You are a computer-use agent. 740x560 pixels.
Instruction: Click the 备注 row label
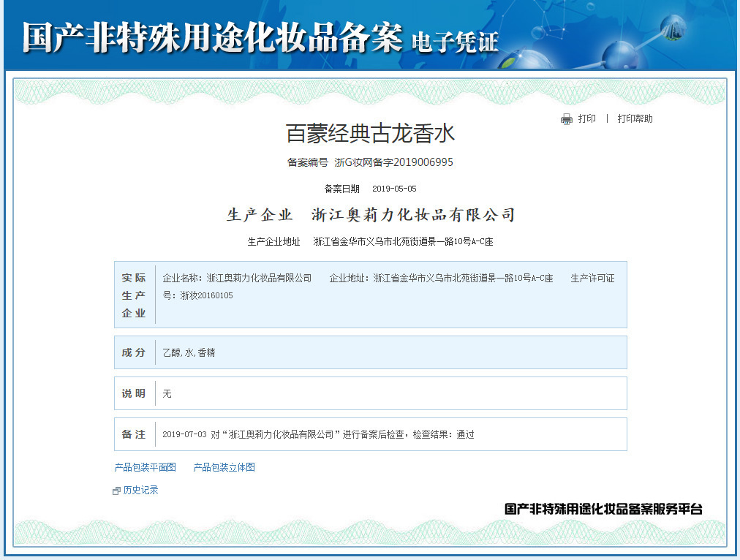pyautogui.click(x=134, y=434)
